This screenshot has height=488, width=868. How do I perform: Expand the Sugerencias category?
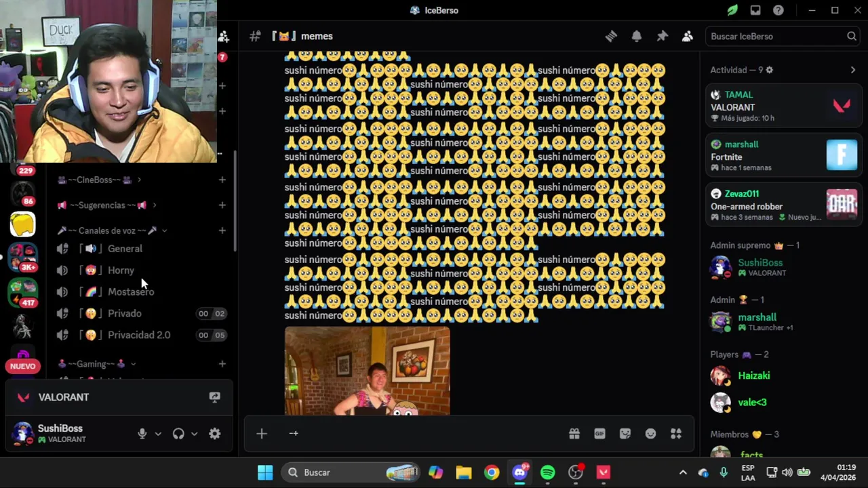(106, 205)
